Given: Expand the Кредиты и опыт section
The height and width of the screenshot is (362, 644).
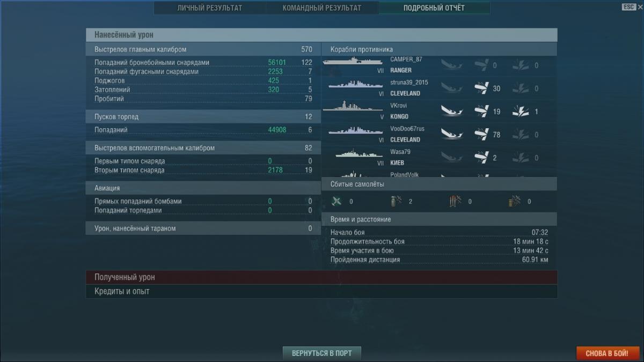Looking at the screenshot, I should [x=321, y=291].
